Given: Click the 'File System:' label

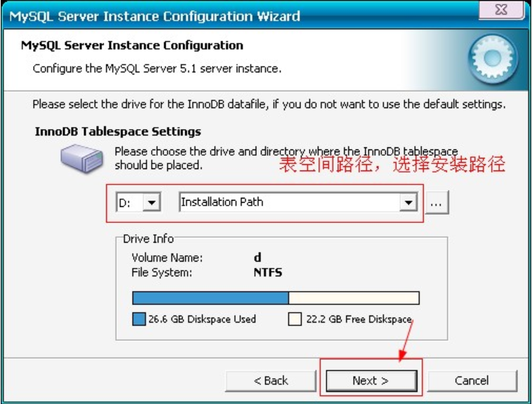Looking at the screenshot, I should tap(161, 273).
